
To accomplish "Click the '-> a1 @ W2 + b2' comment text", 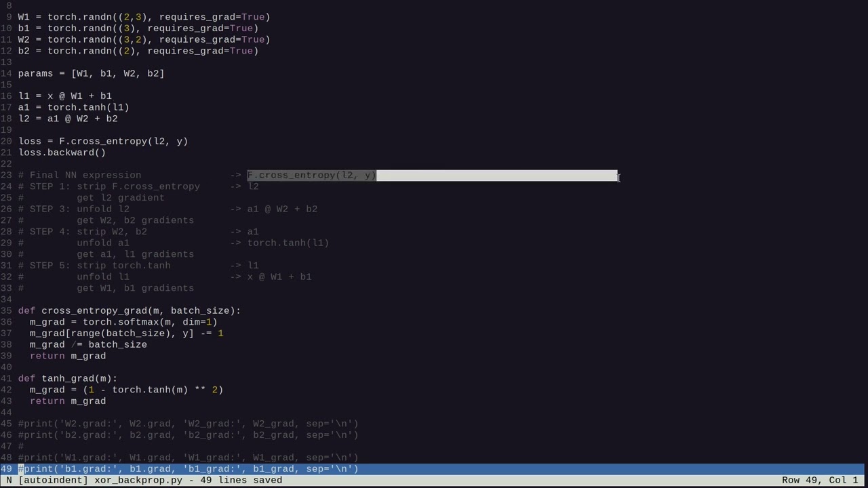I will coord(274,209).
